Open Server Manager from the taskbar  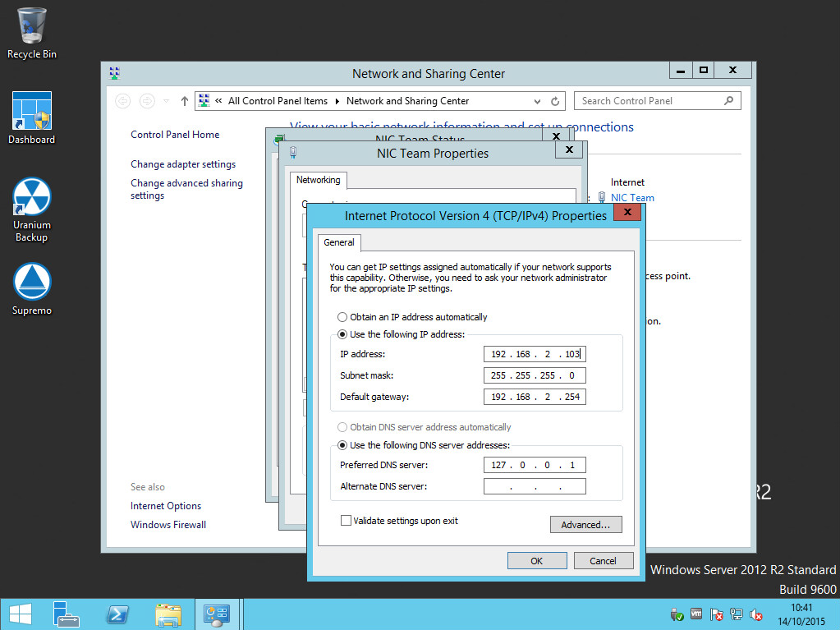coord(66,614)
